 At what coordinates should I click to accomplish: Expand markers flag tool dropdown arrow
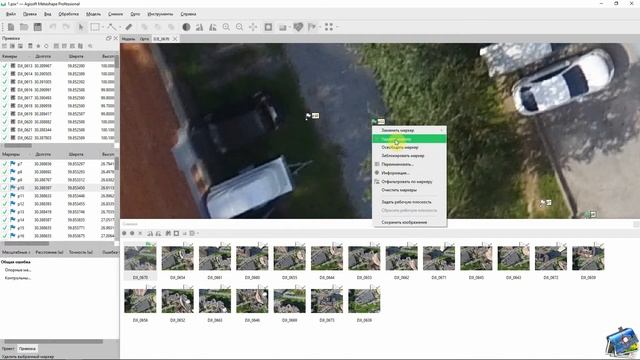pos(320,27)
